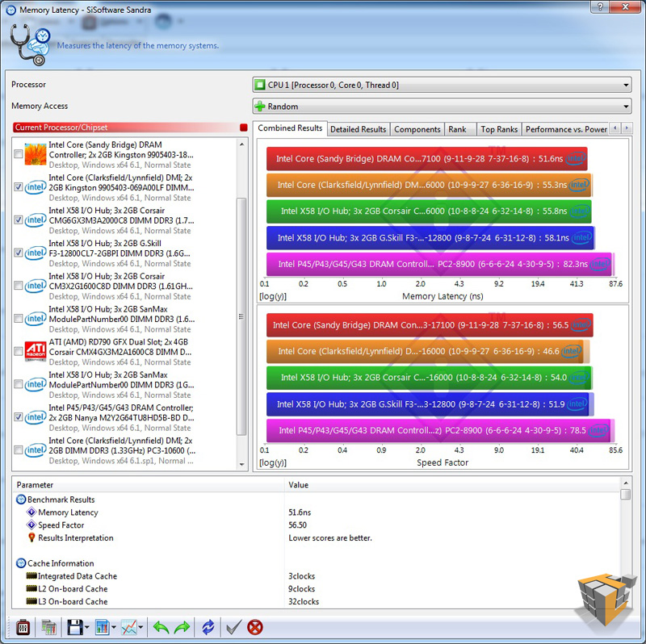Click the diamond icon beside Memory Latency
Viewport: 646px width, 644px height.
[31, 512]
